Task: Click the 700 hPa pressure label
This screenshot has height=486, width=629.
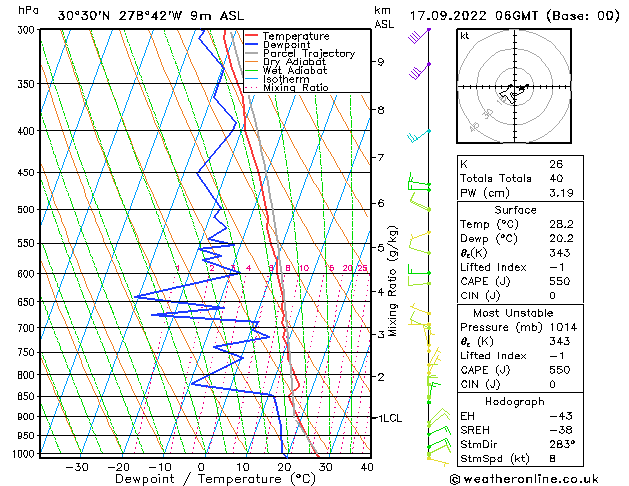Action: 28,328
